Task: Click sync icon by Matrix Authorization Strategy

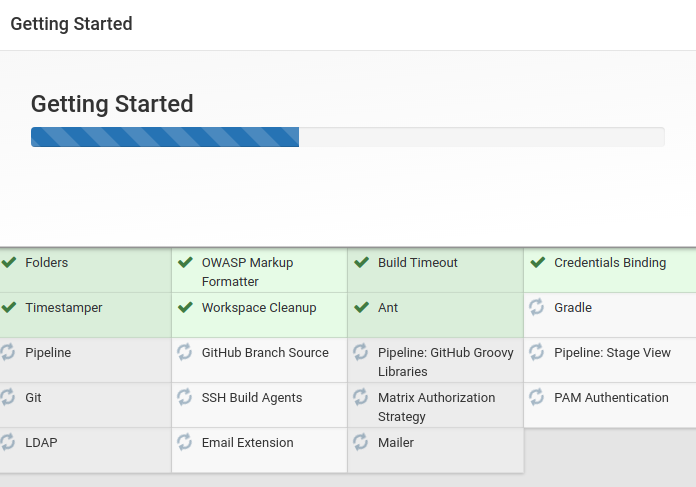Action: click(360, 397)
